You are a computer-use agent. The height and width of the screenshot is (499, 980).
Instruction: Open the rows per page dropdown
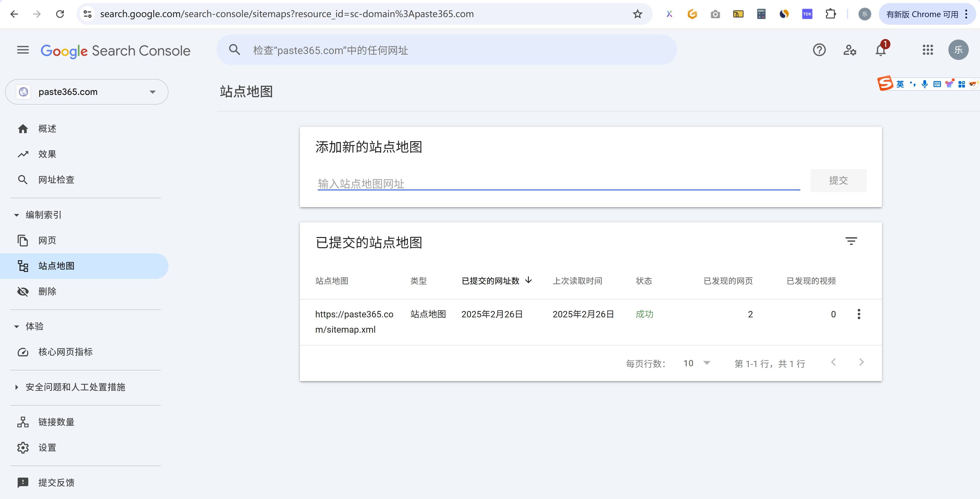click(x=697, y=363)
